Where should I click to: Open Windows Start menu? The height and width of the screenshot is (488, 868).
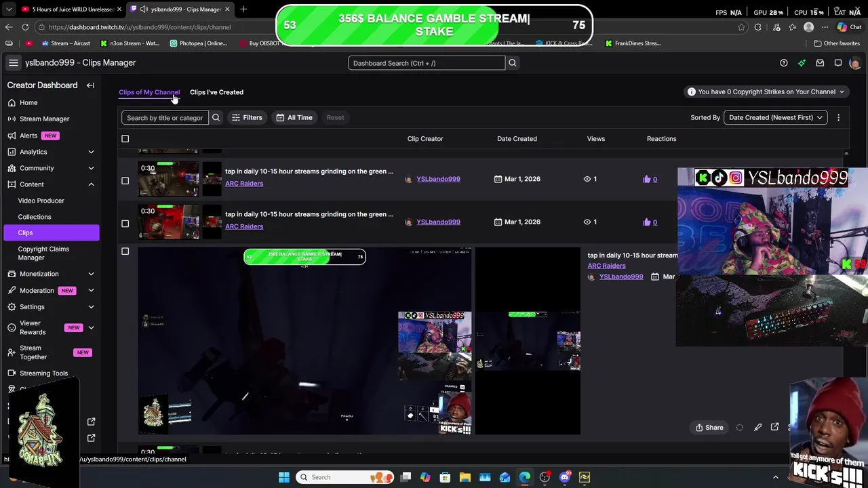click(x=283, y=477)
